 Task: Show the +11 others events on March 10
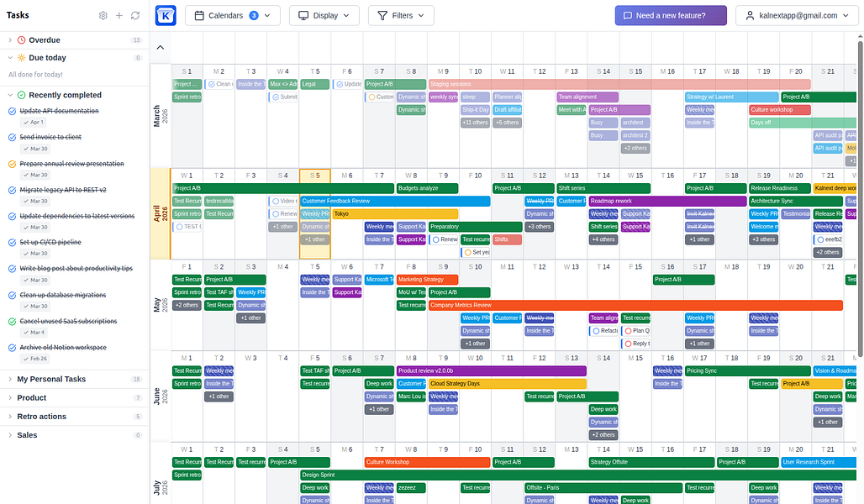coord(475,123)
